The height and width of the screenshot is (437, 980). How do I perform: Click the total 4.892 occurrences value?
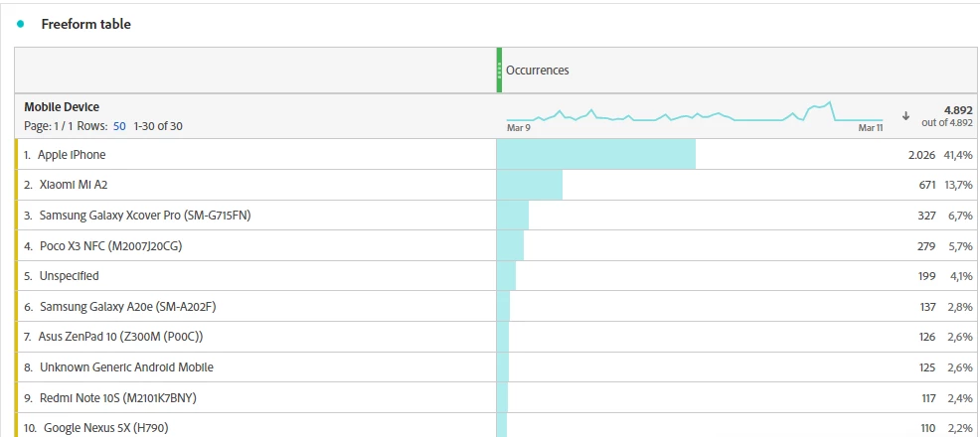[958, 110]
